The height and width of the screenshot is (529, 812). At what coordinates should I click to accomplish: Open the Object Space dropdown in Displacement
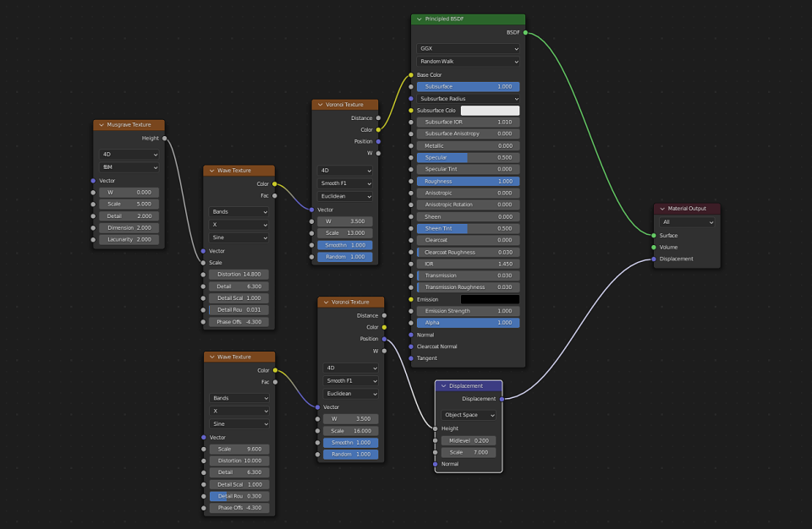pyautogui.click(x=469, y=415)
